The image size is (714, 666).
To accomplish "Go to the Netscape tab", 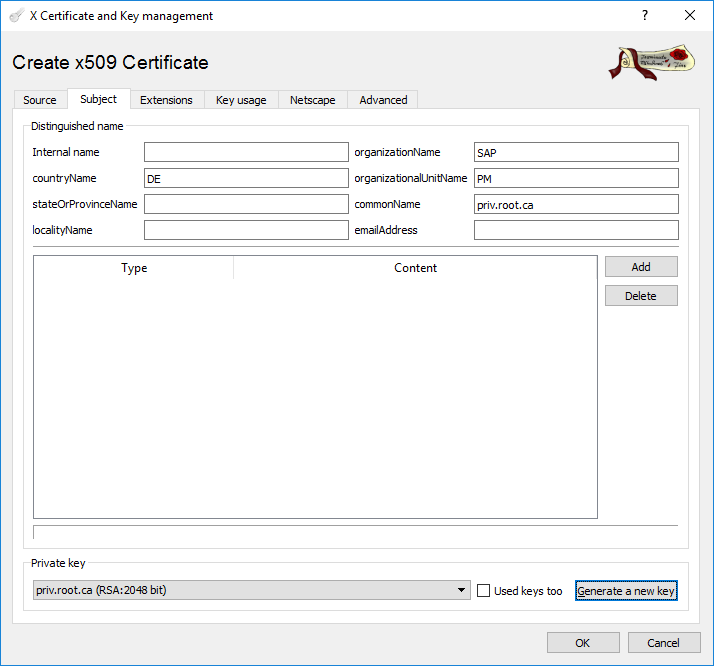I will 313,100.
